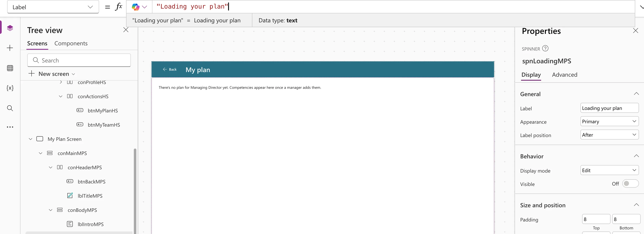Image resolution: width=644 pixels, height=234 pixels.
Task: Select the Display properties tab
Action: (x=531, y=75)
